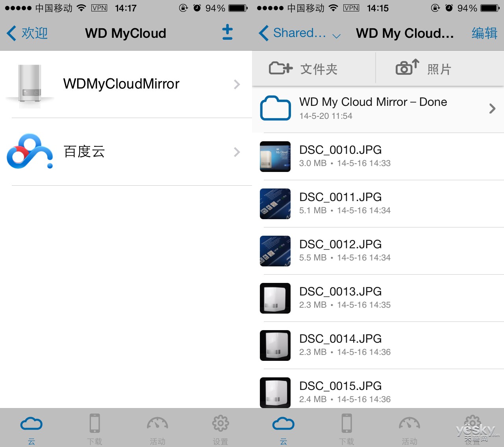Go back to 欢迎 screen
This screenshot has height=447, width=504.
pos(28,33)
